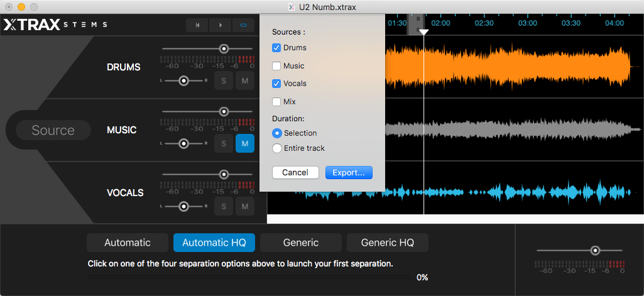The width and height of the screenshot is (644, 296).
Task: Mute the Vocals track
Action: [245, 206]
